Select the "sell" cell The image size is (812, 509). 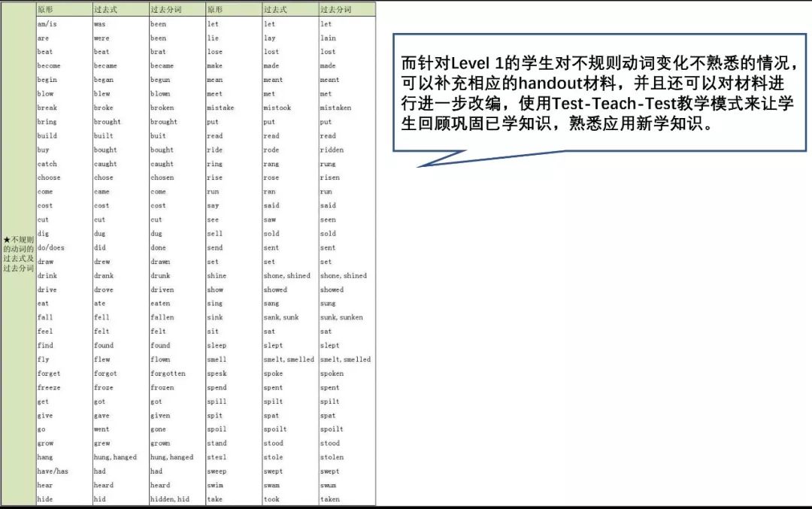tap(215, 234)
